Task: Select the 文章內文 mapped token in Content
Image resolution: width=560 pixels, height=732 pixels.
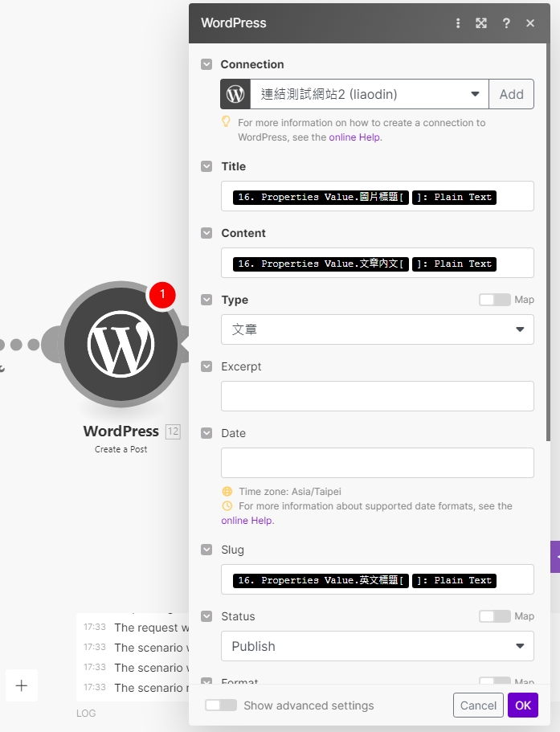Action: [x=321, y=264]
